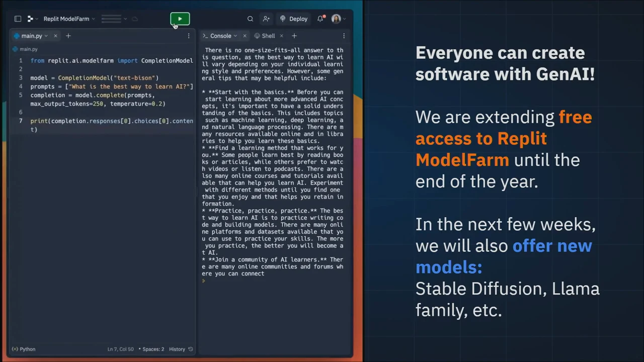
Task: Open the Replit logo menu
Action: [x=31, y=19]
